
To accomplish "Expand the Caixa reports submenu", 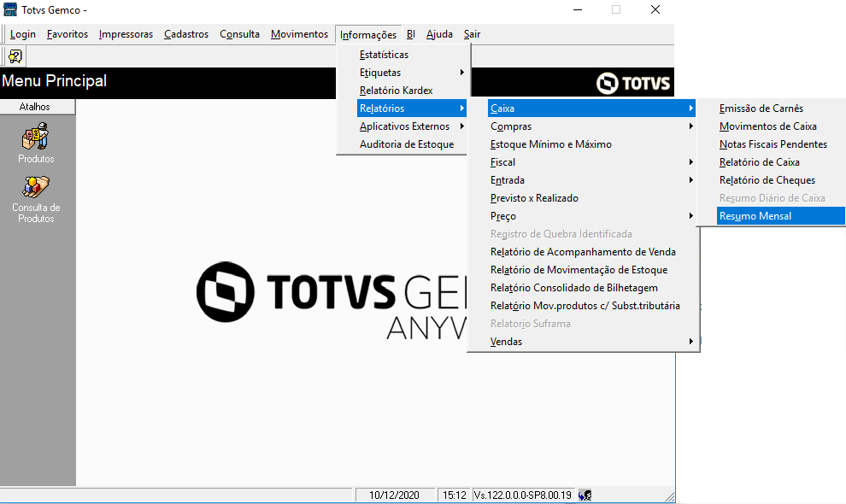I will [592, 108].
